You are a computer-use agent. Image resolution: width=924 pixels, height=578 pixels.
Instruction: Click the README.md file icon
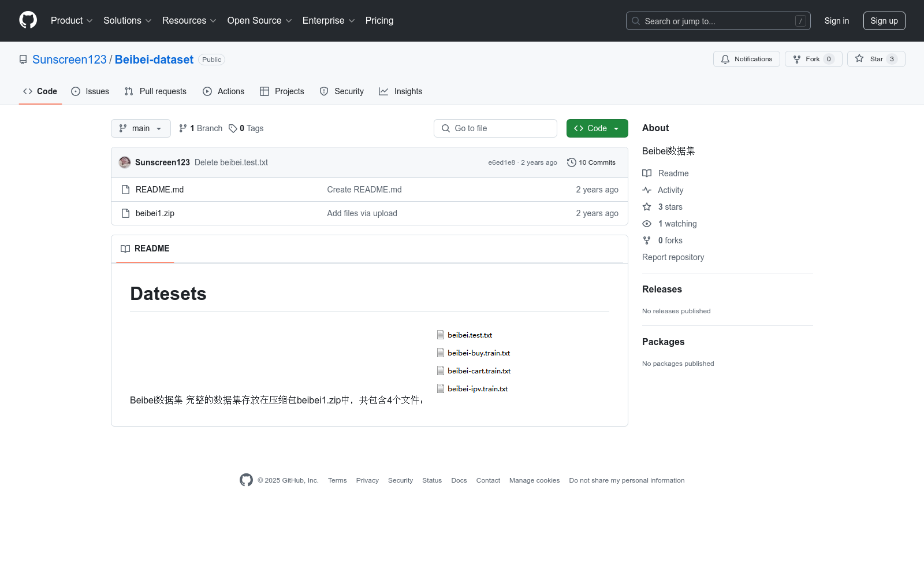125,190
